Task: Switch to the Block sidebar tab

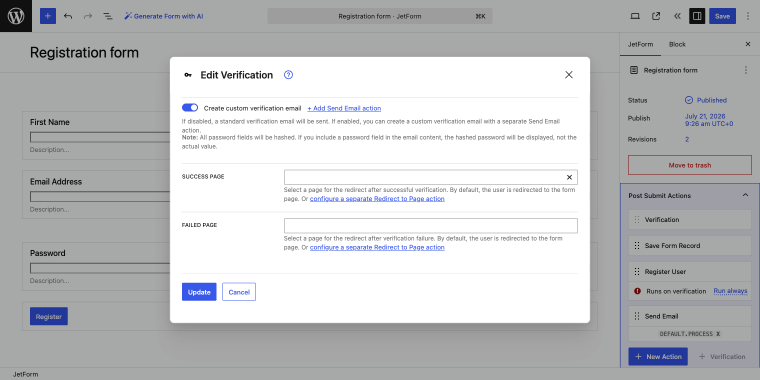Action: coord(677,44)
